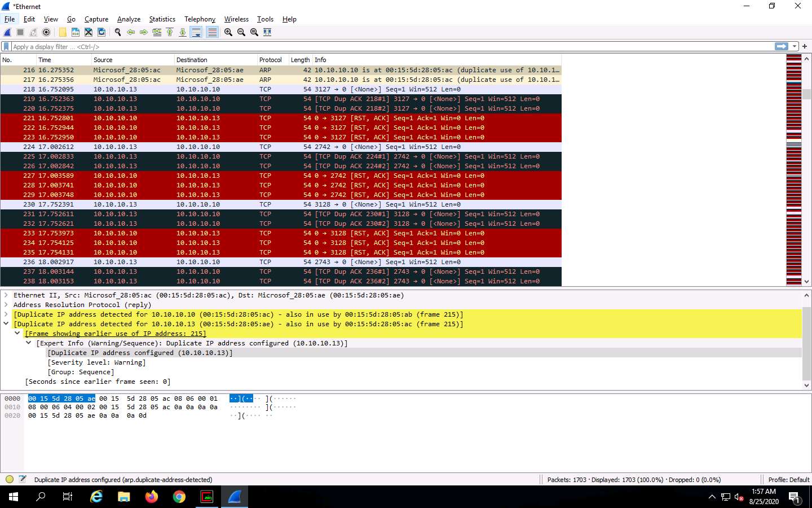The height and width of the screenshot is (508, 812).
Task: Reload this capture file
Action: tap(101, 32)
